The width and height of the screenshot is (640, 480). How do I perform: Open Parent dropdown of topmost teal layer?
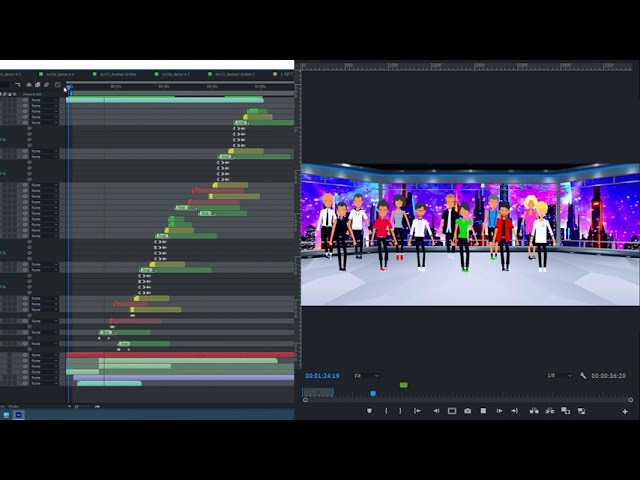coord(44,100)
